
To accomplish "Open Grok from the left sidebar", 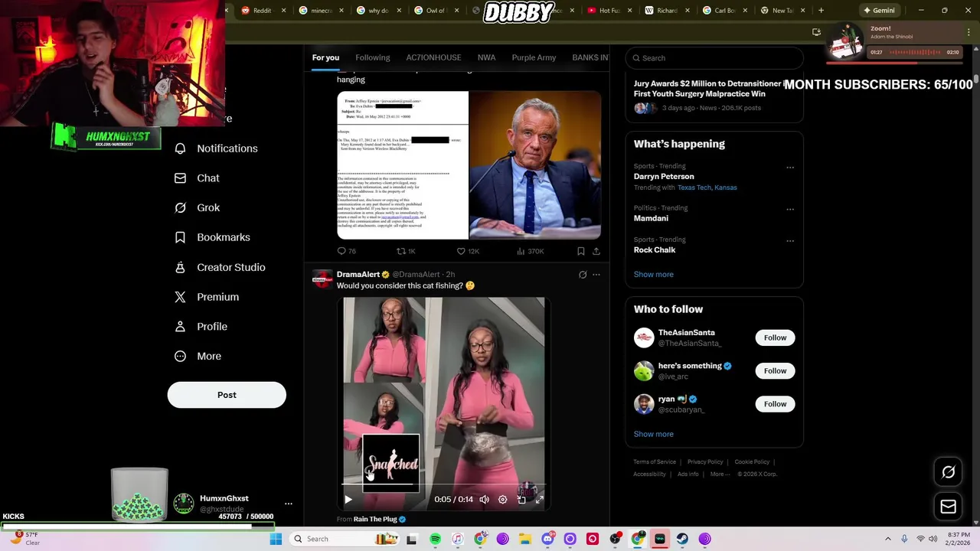I will (197, 207).
